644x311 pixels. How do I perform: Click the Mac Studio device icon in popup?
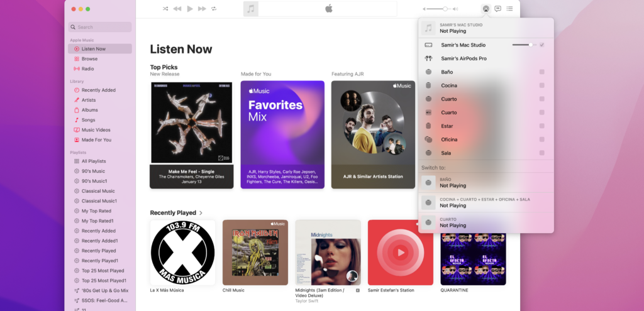point(428,45)
